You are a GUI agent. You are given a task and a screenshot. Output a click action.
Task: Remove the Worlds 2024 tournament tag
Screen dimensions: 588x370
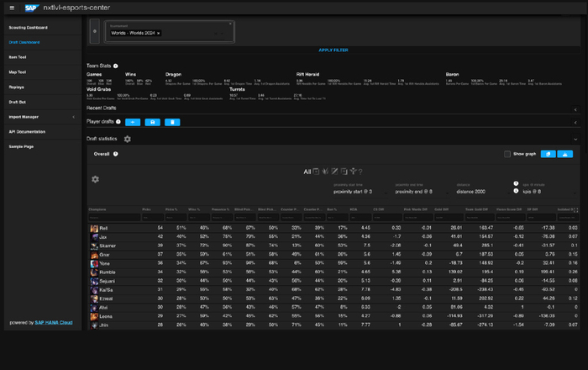point(159,33)
